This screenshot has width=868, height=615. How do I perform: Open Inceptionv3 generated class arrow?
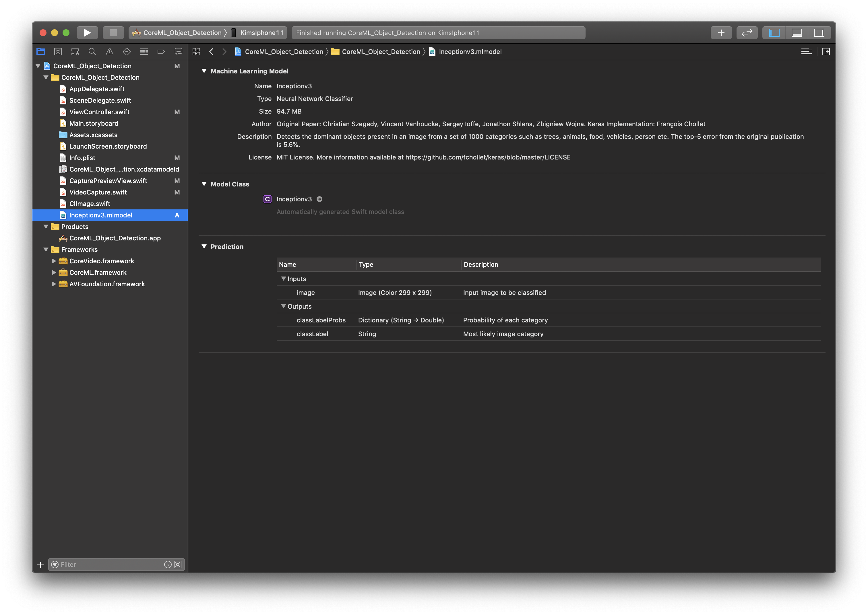pyautogui.click(x=319, y=199)
